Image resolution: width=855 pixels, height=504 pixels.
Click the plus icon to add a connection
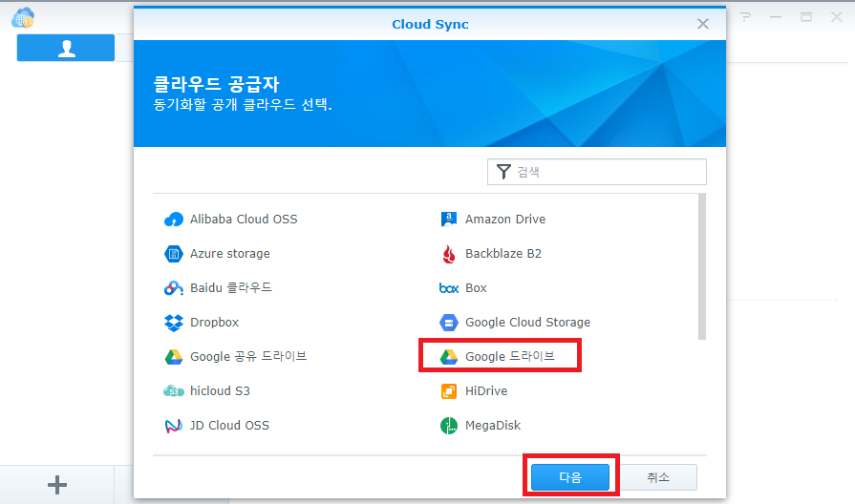point(57,484)
